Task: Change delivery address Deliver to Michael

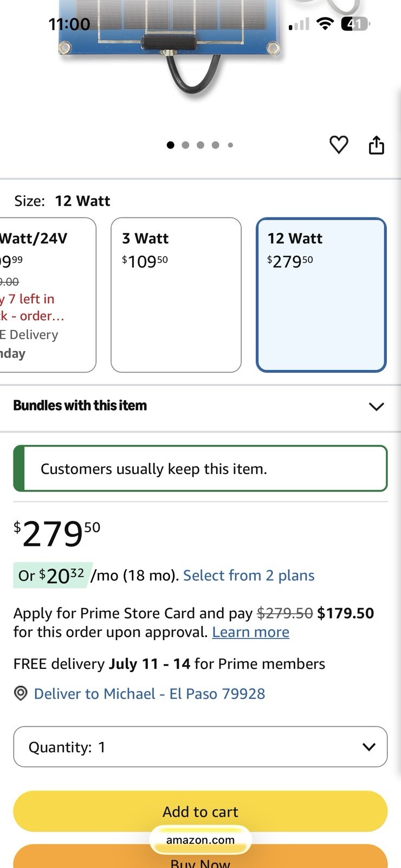Action: tap(150, 694)
